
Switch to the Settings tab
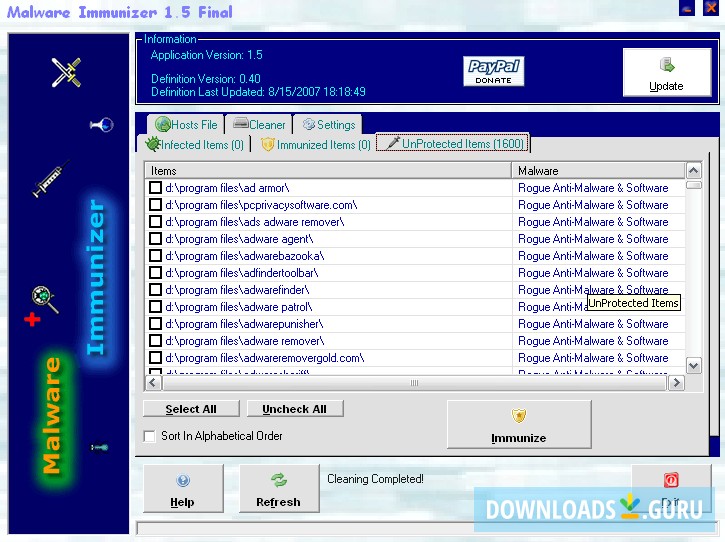click(x=328, y=124)
